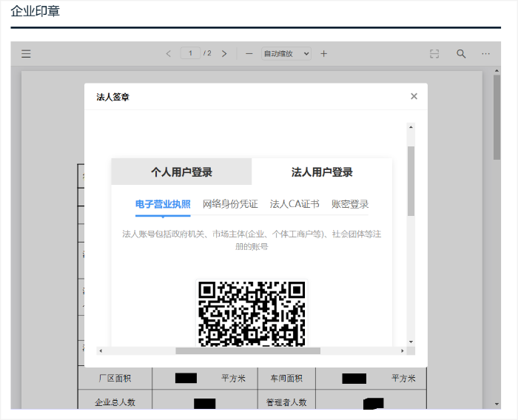Open the more options ellipsis menu
Viewport: 518px width, 420px height.
click(485, 53)
